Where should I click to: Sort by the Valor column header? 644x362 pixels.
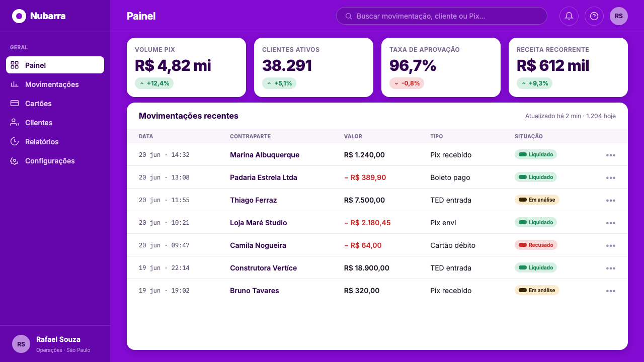click(x=353, y=136)
